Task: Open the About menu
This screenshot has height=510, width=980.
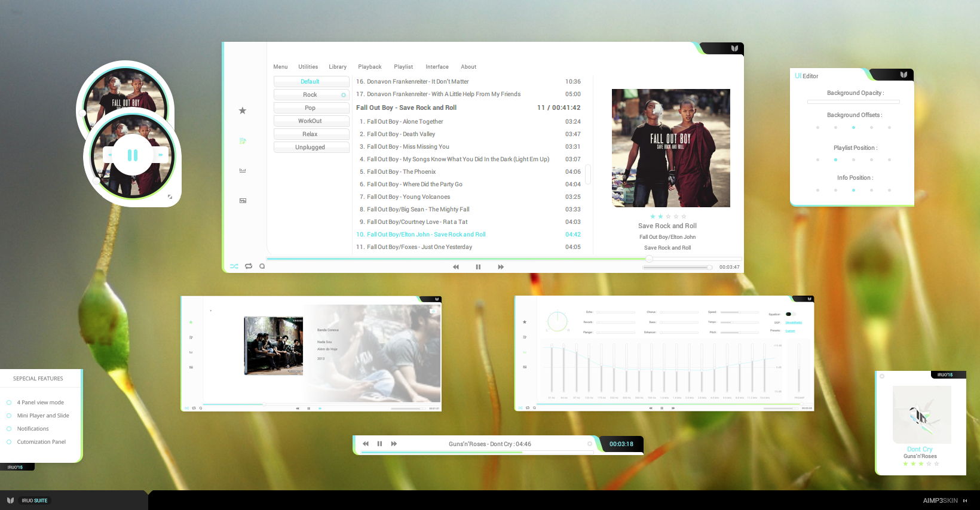Action: (468, 67)
